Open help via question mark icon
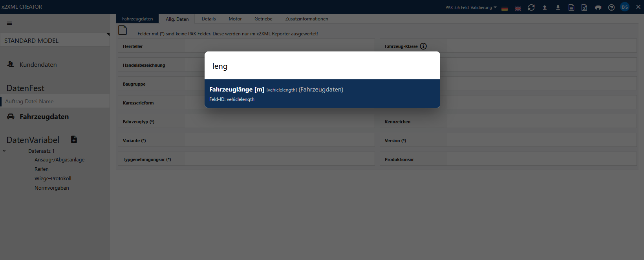 611,7
